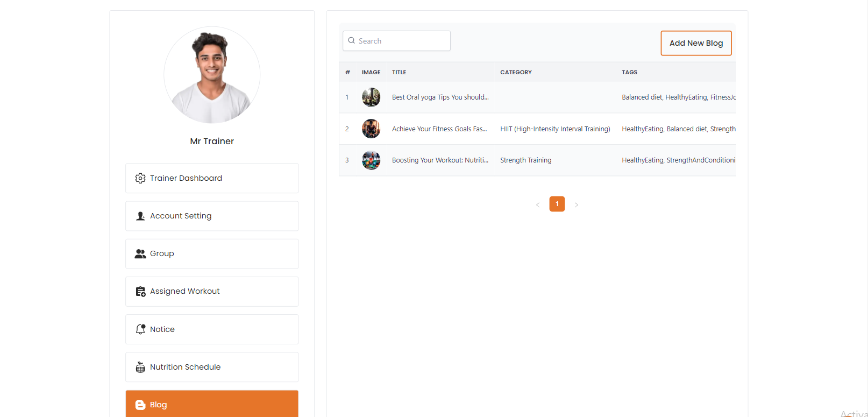Click the gear icon beside Trainer Dashboard
The width and height of the screenshot is (868, 417).
pos(140,178)
